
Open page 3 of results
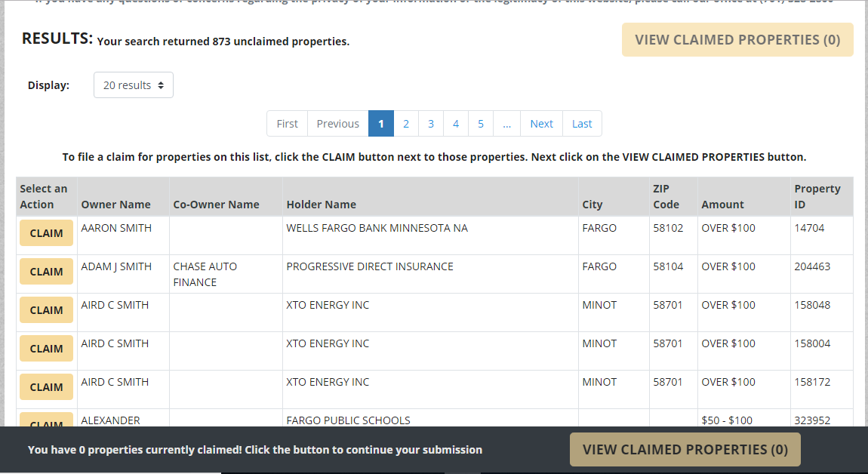click(430, 123)
